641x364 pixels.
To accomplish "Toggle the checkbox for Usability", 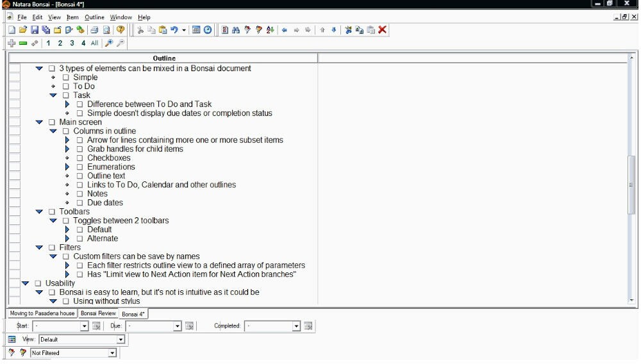I will (38, 283).
